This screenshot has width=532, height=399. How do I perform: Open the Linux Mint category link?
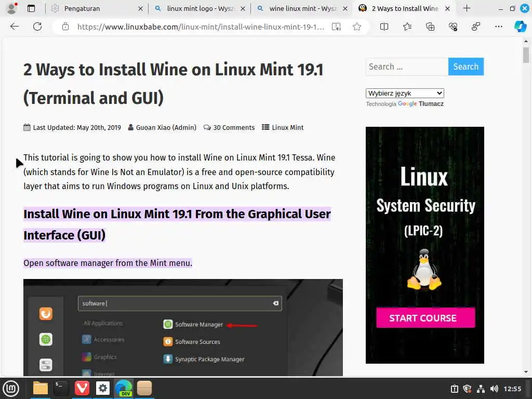pos(288,128)
